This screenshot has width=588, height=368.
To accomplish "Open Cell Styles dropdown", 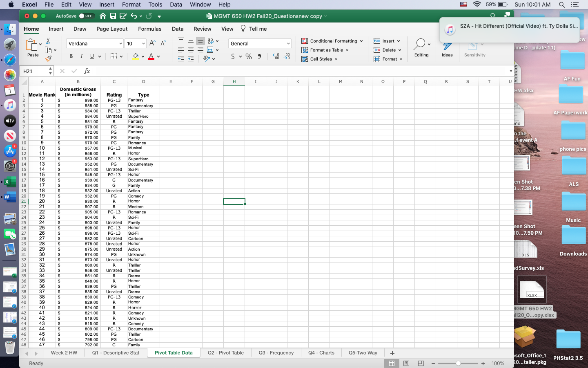I will [x=319, y=59].
